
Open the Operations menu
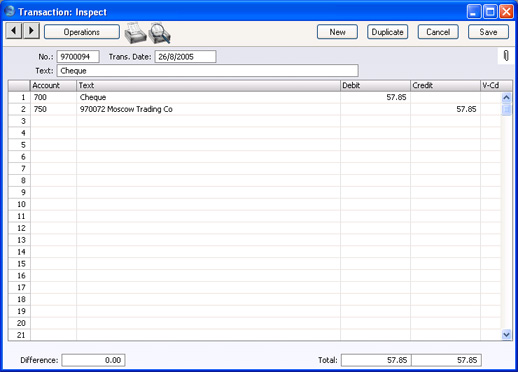82,32
